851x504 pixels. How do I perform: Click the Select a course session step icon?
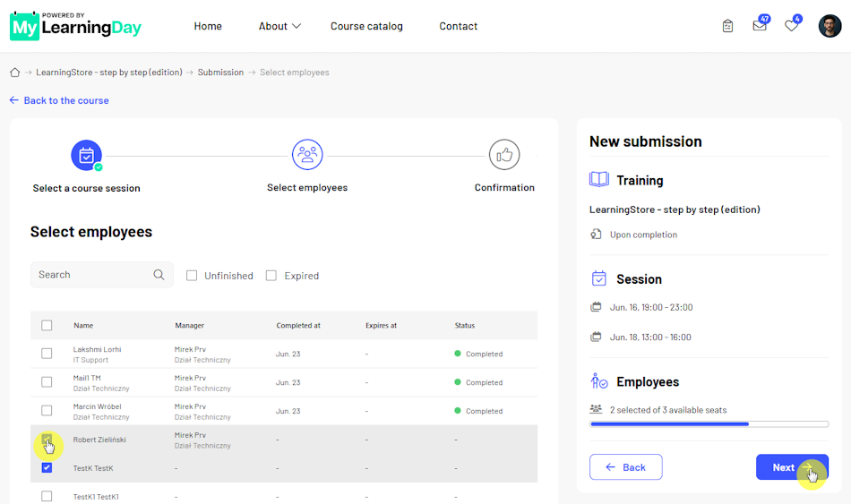click(x=86, y=155)
